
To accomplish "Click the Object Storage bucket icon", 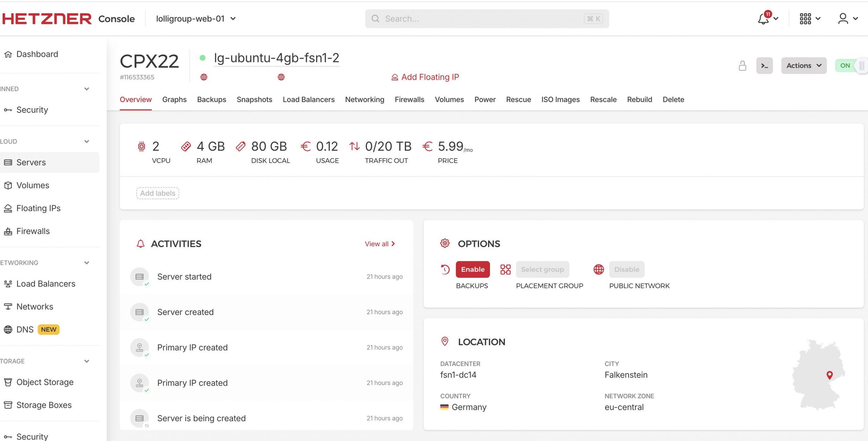I will (8, 382).
